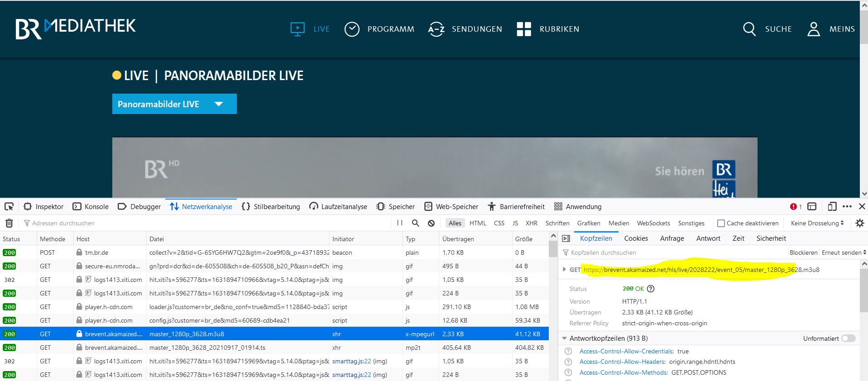
Task: Click the Blockieren button
Action: 803,252
